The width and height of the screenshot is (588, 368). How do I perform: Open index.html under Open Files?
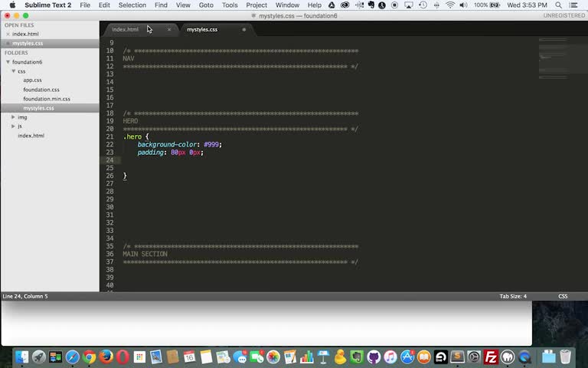(25, 34)
